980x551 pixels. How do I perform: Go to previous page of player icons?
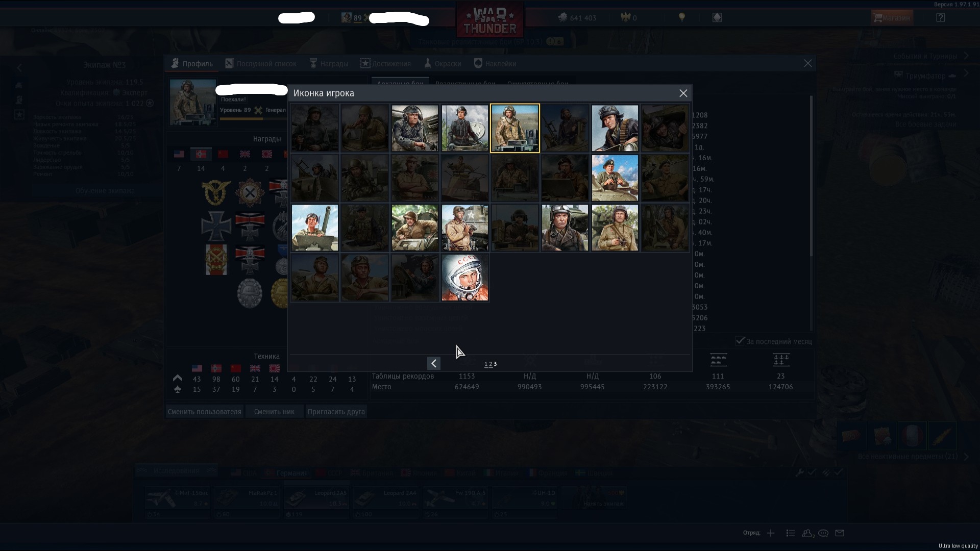pos(433,363)
